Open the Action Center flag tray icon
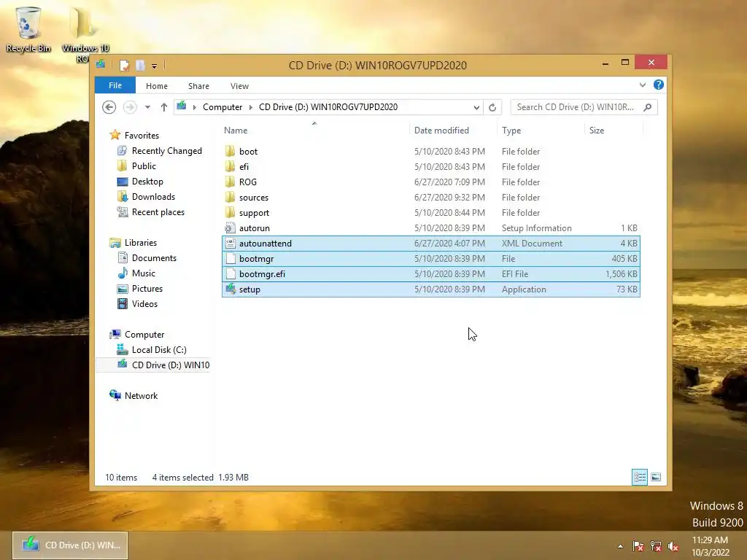The image size is (747, 560). [x=638, y=546]
